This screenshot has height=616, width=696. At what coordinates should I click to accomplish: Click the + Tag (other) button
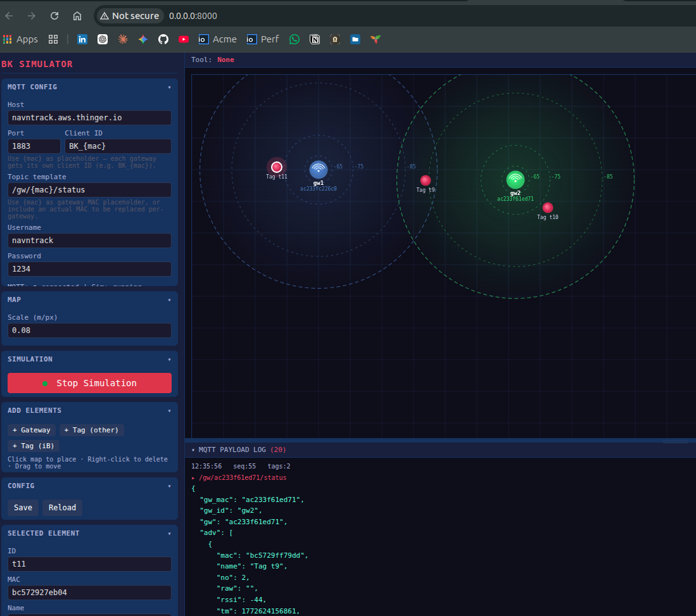click(91, 430)
